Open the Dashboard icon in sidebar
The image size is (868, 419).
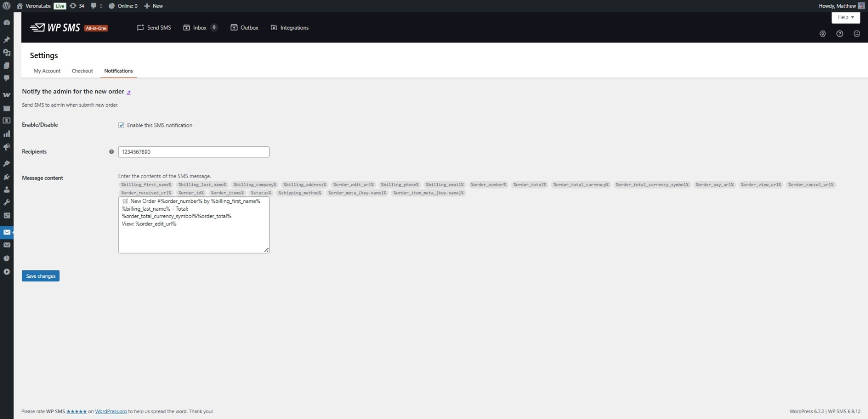click(x=6, y=23)
